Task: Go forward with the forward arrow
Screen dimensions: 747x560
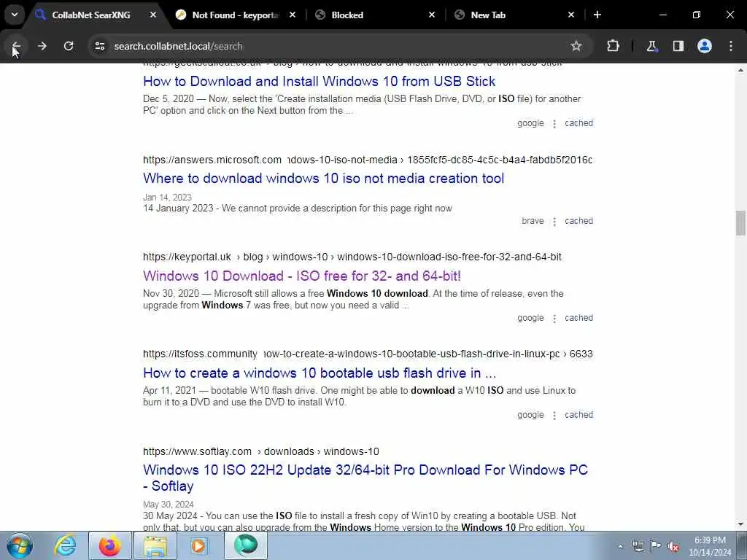Action: (x=42, y=46)
